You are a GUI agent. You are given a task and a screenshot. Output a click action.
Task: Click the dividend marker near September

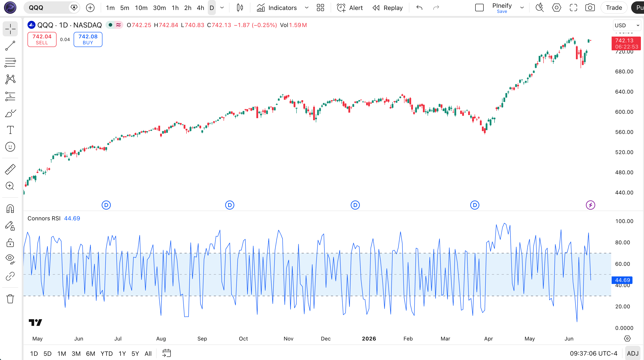[230, 205]
